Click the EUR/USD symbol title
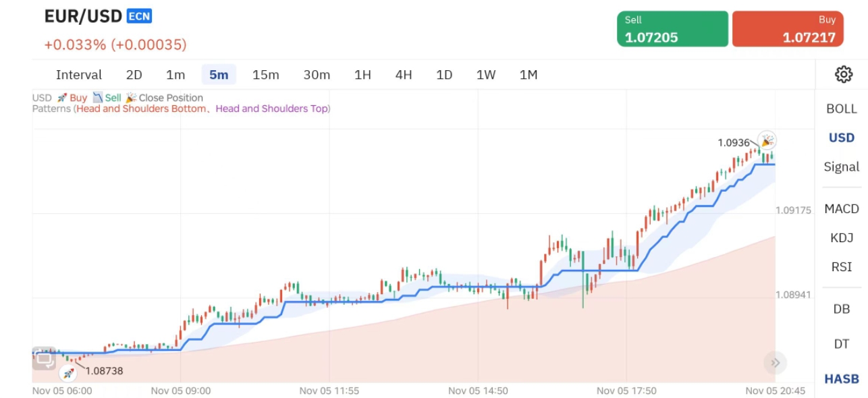Image resolution: width=868 pixels, height=398 pixels. click(x=83, y=17)
